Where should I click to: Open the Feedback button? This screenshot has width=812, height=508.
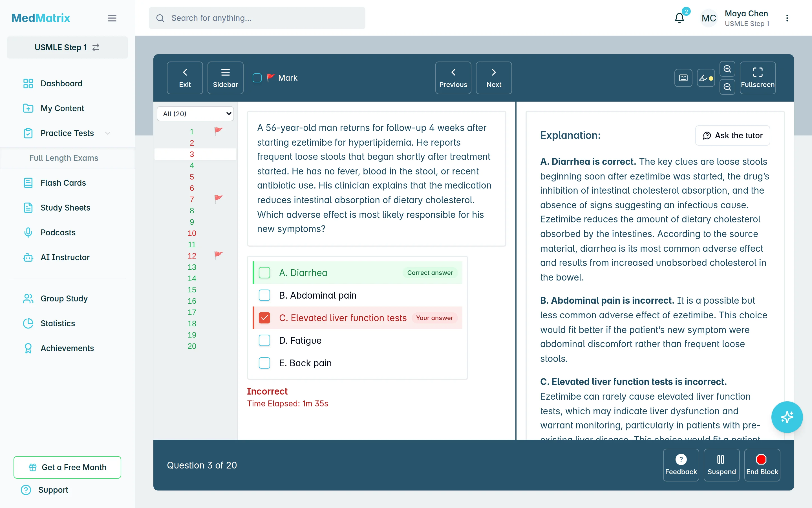pos(681,465)
